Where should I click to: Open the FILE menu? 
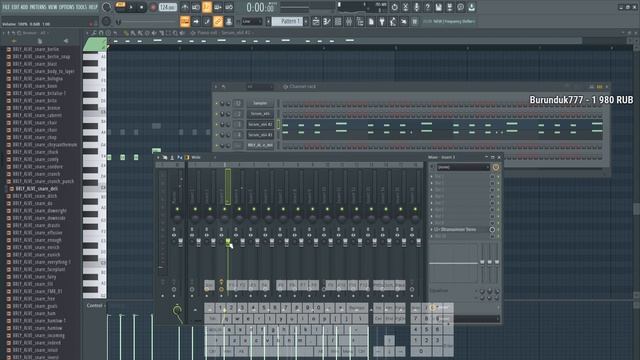(6, 7)
